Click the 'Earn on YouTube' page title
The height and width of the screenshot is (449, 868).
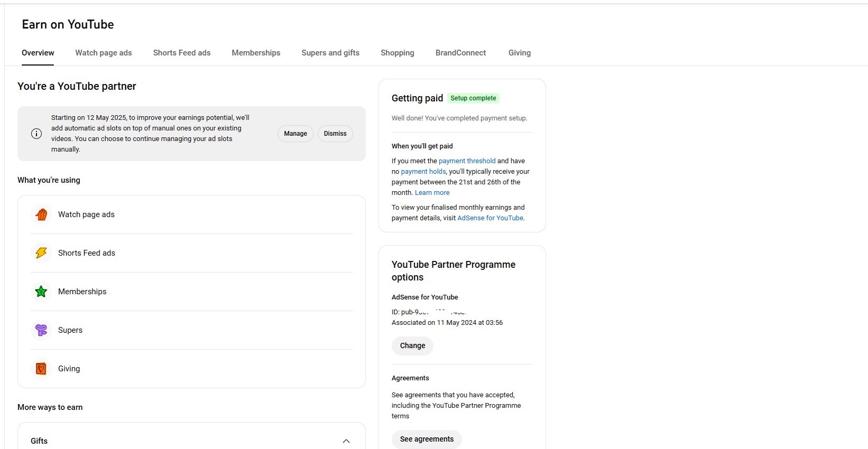[68, 24]
